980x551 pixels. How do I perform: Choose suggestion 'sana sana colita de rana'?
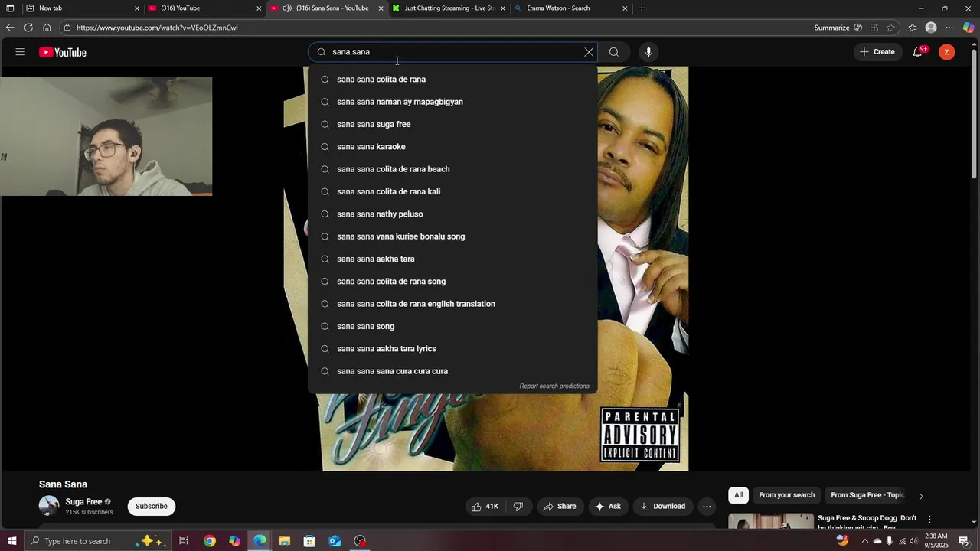452,80
